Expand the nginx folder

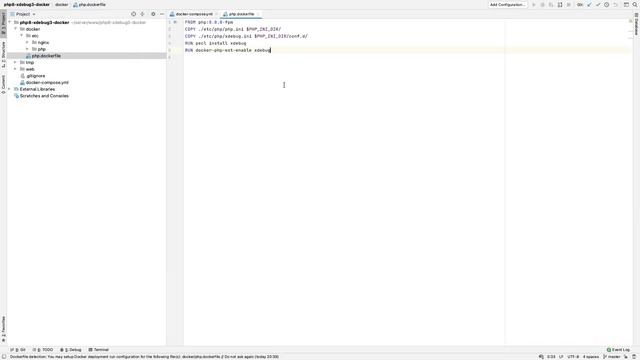(x=27, y=42)
